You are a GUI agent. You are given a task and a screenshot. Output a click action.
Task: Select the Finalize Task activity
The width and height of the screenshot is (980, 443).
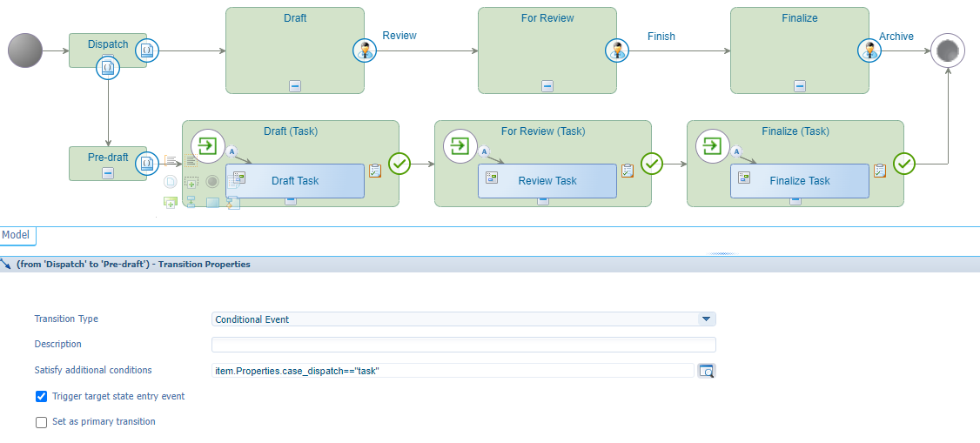(799, 181)
